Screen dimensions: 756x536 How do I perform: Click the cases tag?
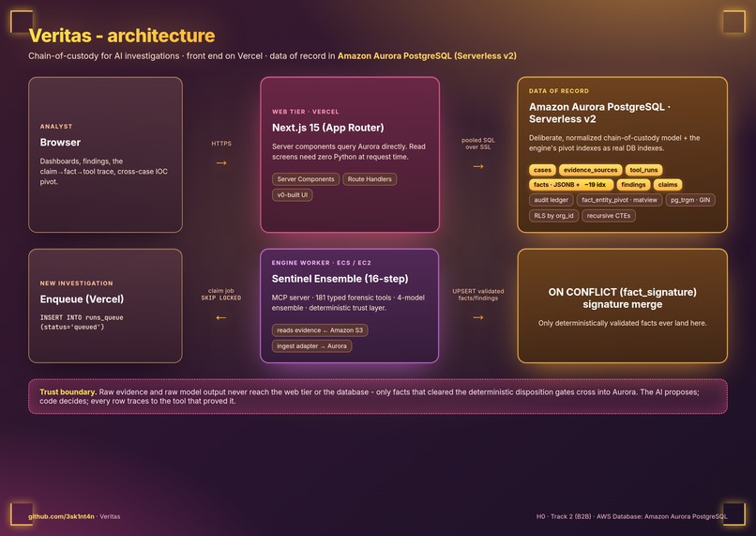(542, 170)
